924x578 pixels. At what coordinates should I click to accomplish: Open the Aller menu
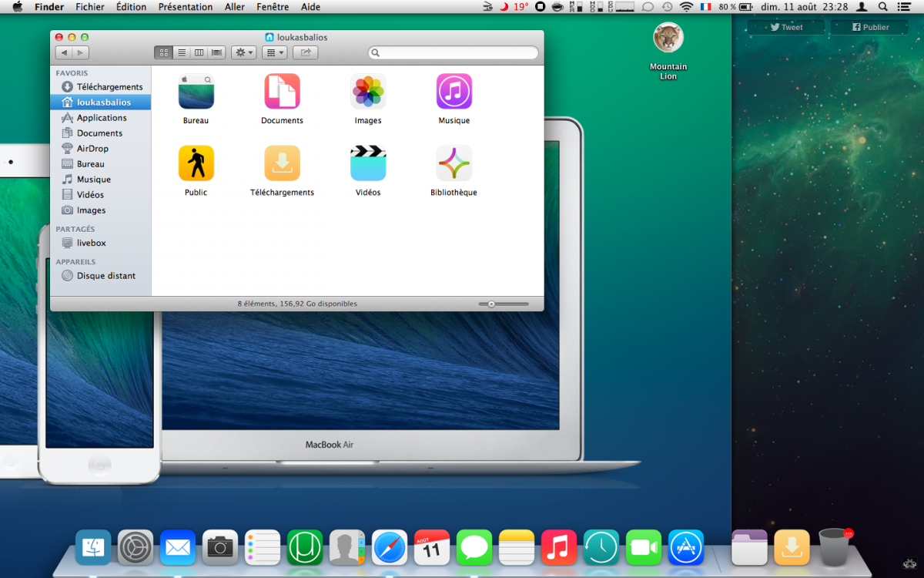[x=235, y=7]
